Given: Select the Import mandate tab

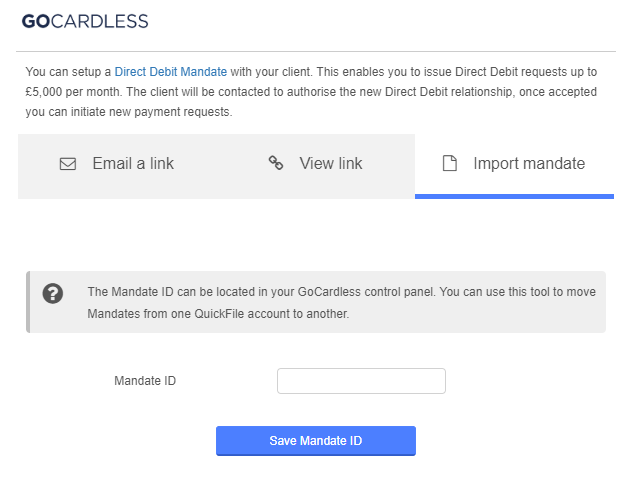Looking at the screenshot, I should tap(514, 164).
